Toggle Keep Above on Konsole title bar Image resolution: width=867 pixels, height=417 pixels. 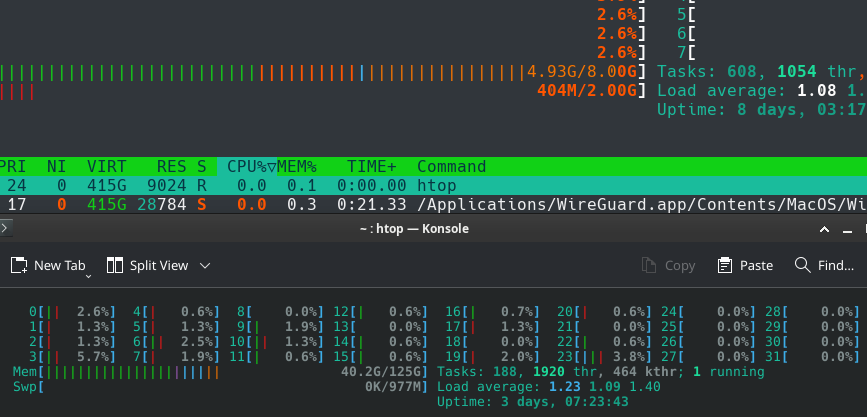tap(824, 229)
